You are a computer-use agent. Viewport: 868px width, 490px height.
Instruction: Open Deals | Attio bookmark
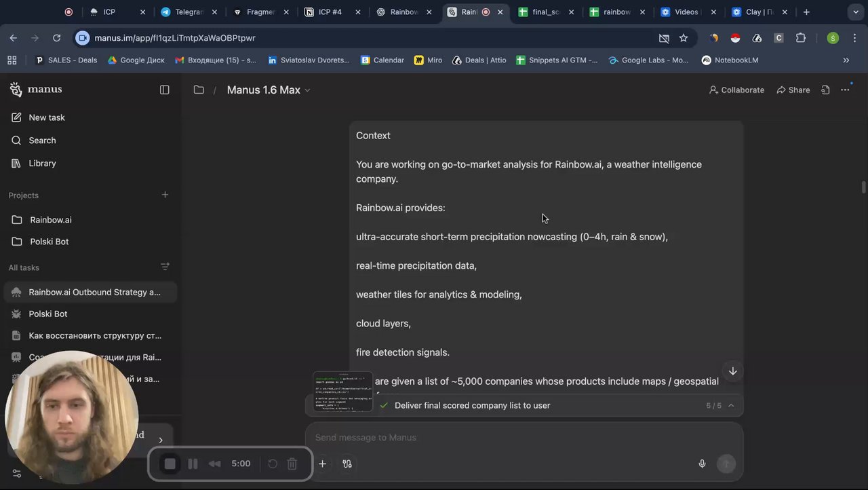pos(479,60)
